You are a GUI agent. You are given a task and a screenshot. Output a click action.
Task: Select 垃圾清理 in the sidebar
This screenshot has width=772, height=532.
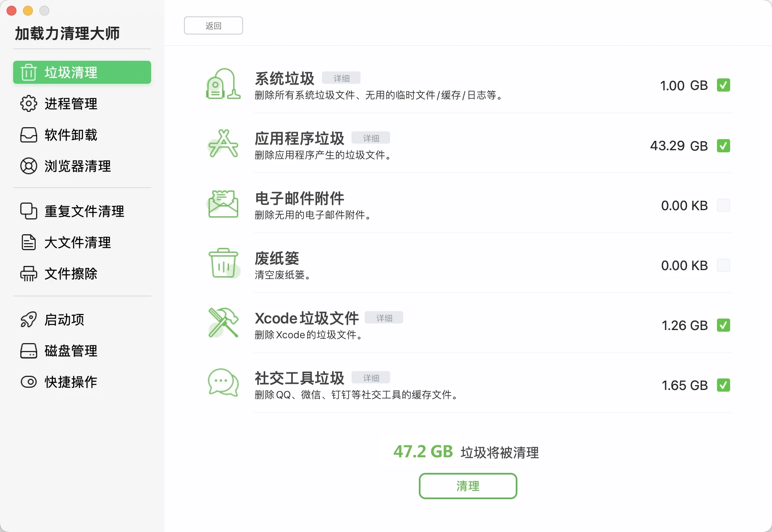click(82, 72)
